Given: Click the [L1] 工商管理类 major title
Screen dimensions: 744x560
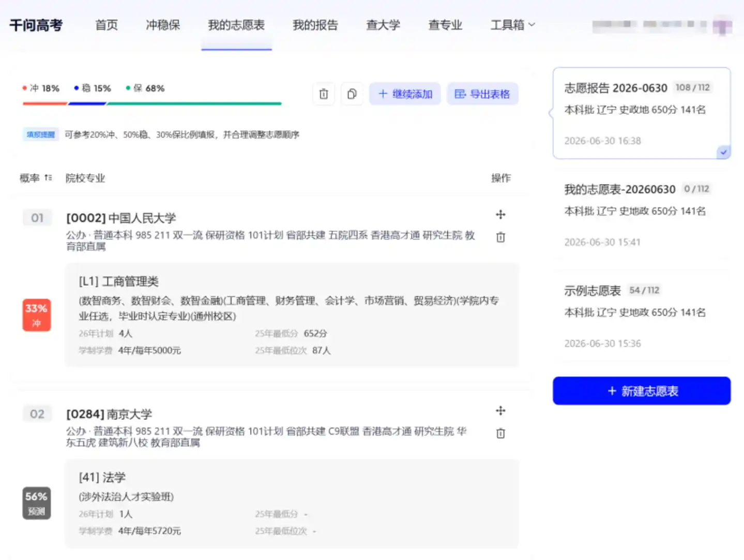Looking at the screenshot, I should (x=118, y=281).
